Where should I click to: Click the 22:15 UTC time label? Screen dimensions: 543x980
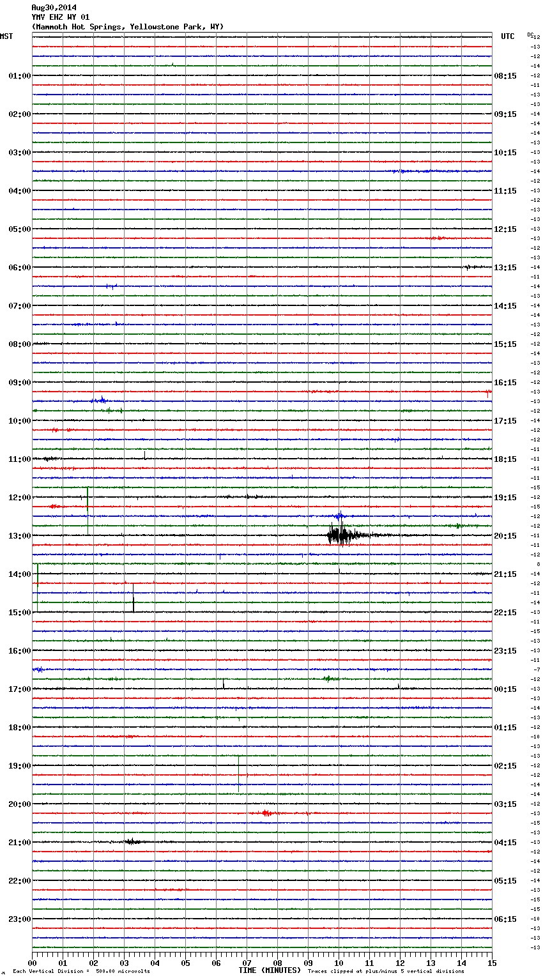pyautogui.click(x=505, y=612)
